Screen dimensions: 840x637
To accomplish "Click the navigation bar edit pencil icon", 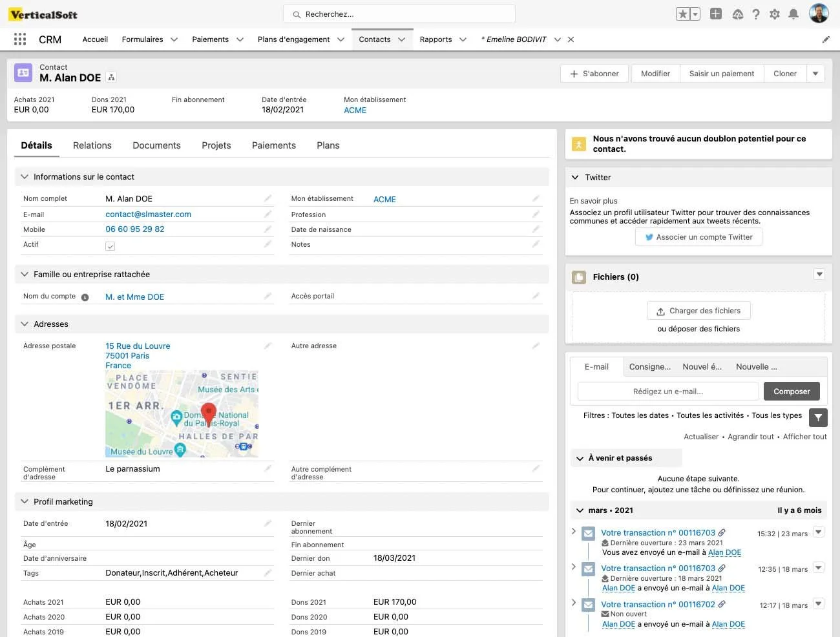I will click(826, 39).
